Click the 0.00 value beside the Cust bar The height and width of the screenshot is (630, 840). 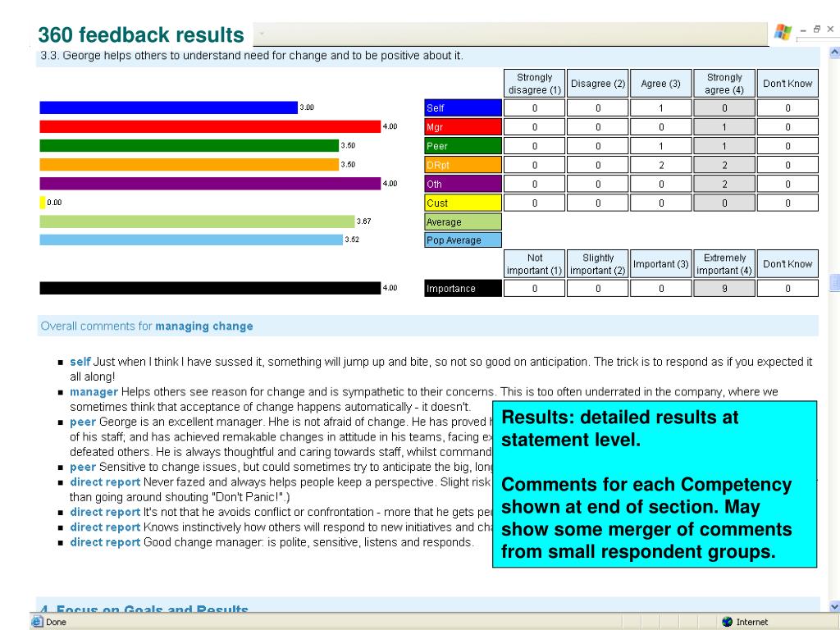point(54,203)
